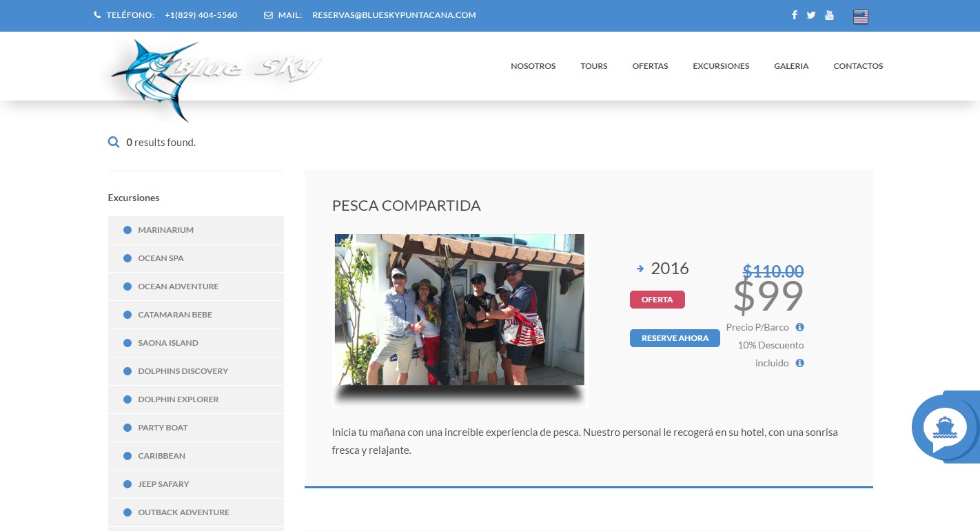This screenshot has height=531, width=980.
Task: Click the reservas@blueskypuntacana.com email link
Action: pyautogui.click(x=394, y=15)
